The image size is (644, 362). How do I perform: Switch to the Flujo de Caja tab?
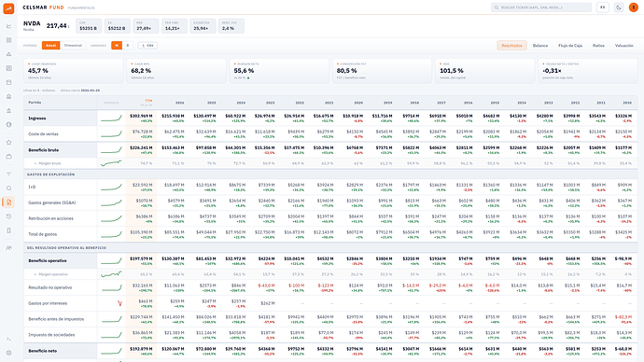[x=570, y=46]
